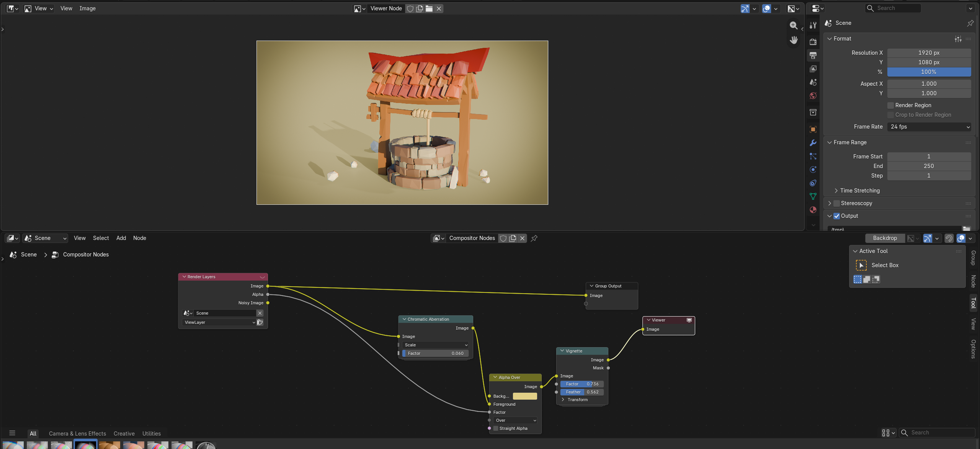Open the World properties tab icon

pos(813,96)
